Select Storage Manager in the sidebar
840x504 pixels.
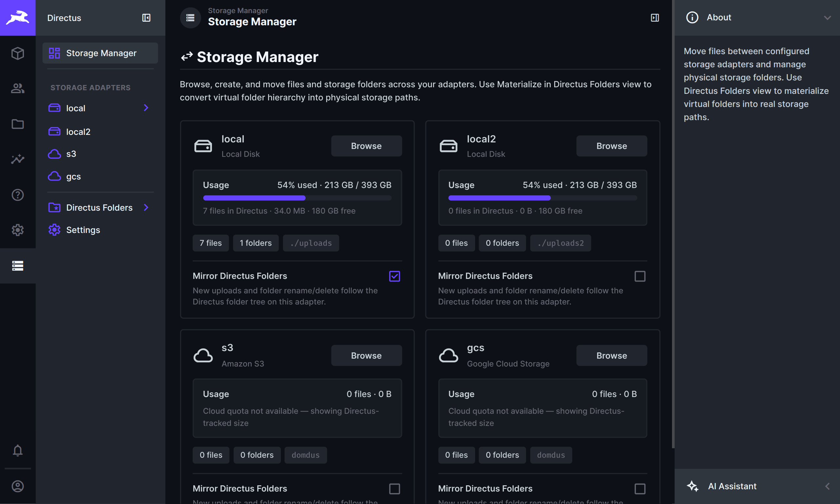[x=100, y=53]
